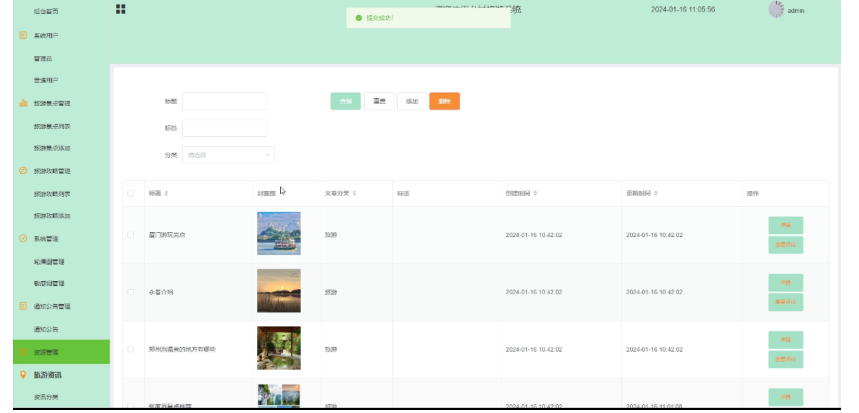Open the sunset lake cover thumbnail

point(279,291)
